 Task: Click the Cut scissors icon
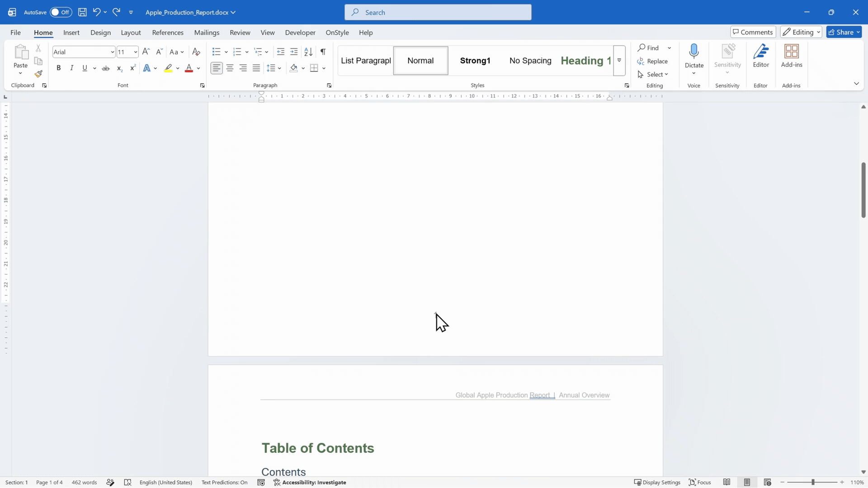tap(38, 48)
